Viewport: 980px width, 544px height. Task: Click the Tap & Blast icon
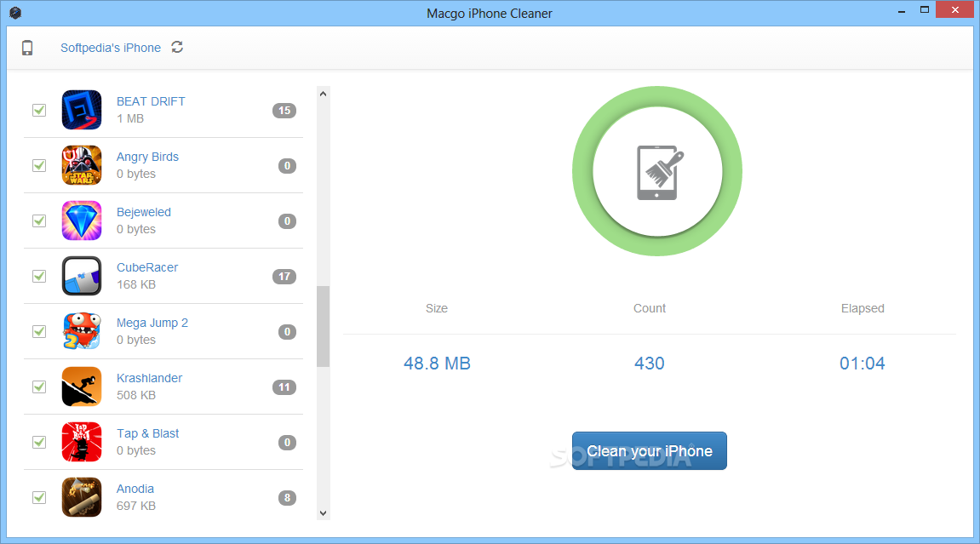pyautogui.click(x=81, y=442)
